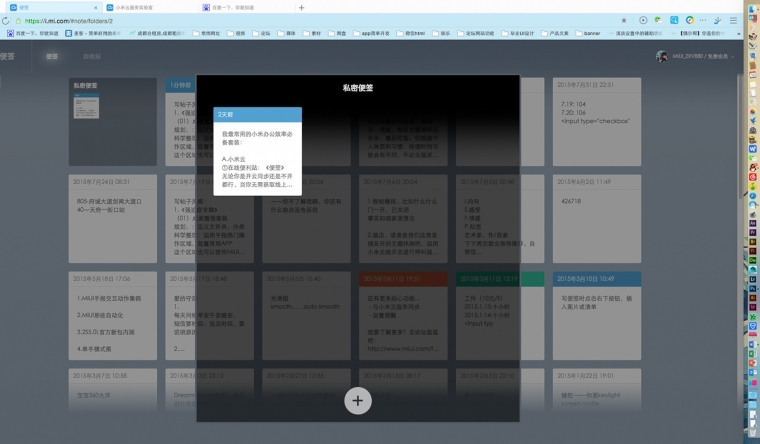Open the 常用网址 bookmarks folder

206,33
